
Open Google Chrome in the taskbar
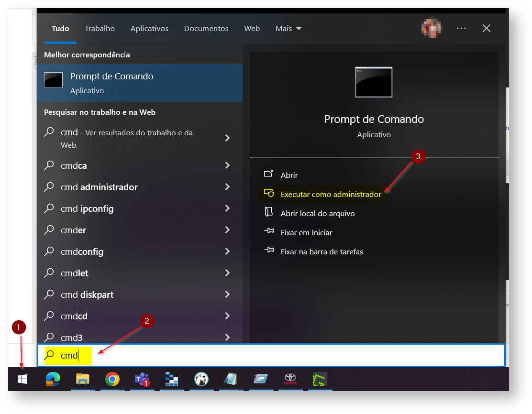click(x=112, y=379)
